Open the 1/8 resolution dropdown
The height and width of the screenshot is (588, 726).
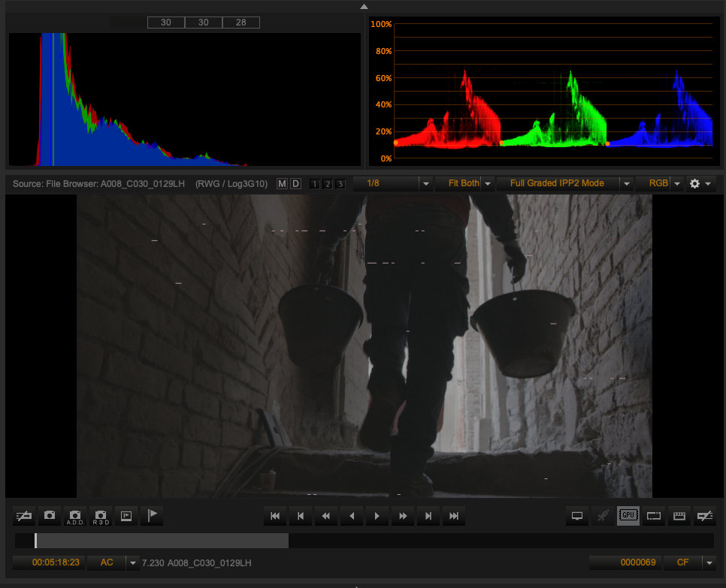394,184
